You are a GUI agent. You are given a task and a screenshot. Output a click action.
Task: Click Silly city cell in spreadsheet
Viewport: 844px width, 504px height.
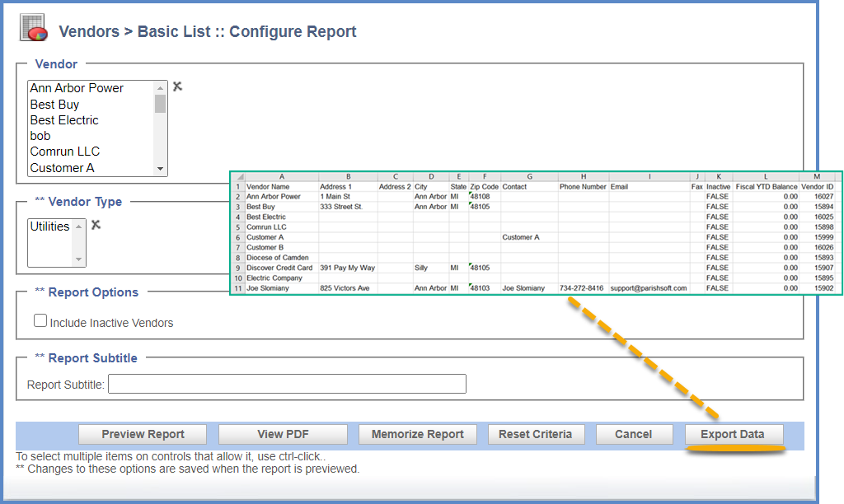431,268
